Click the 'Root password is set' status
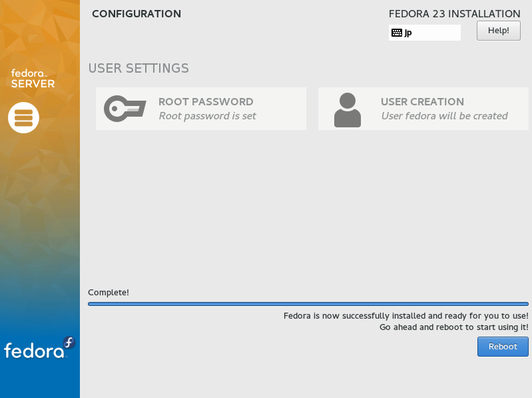Image resolution: width=532 pixels, height=398 pixels. 207,116
